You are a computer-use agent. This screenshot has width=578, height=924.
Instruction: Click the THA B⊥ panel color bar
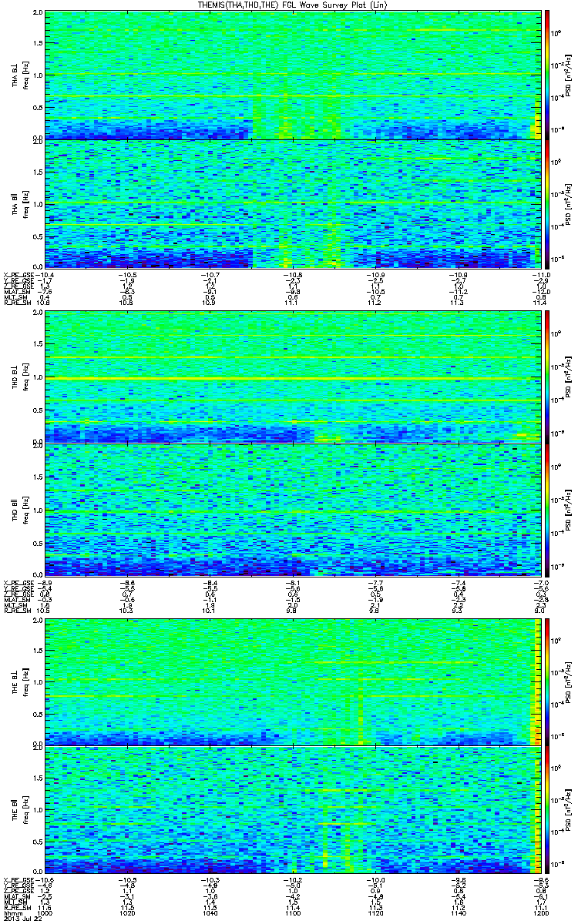(547, 75)
